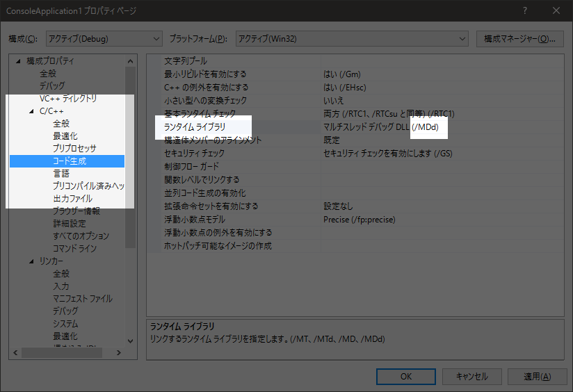This screenshot has width=573, height=392.
Task: Click the 構造体メンバーのアラインメント property
Action: click(x=213, y=140)
